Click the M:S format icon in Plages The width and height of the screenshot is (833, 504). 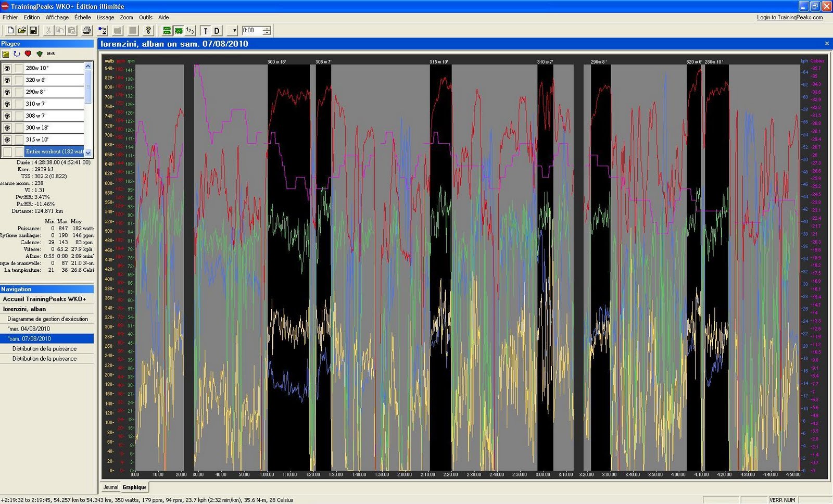(51, 54)
